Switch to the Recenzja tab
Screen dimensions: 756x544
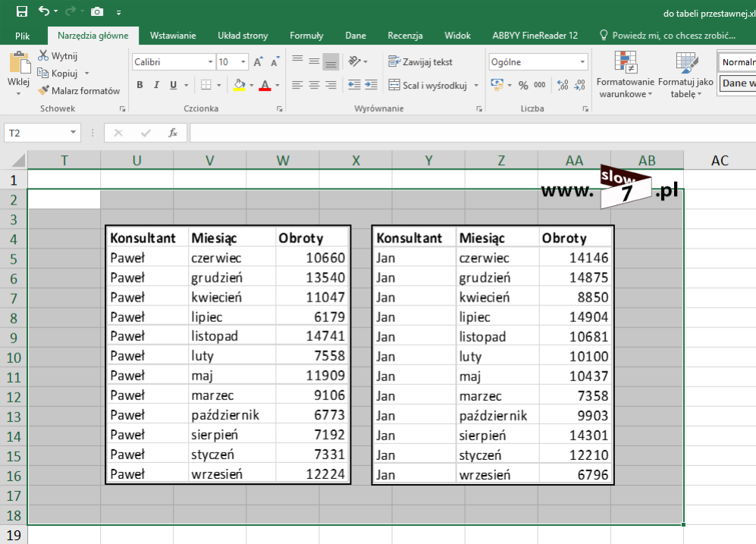pyautogui.click(x=405, y=35)
